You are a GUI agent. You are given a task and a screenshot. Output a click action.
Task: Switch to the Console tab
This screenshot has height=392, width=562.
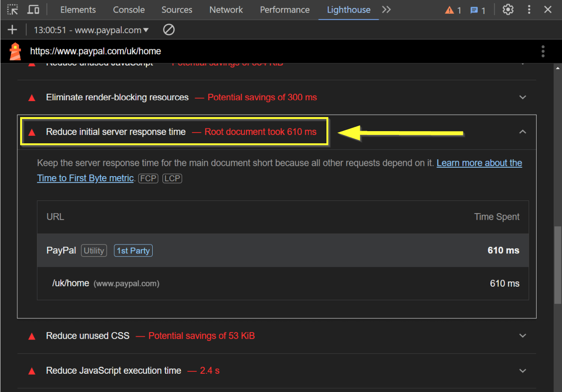tap(129, 10)
